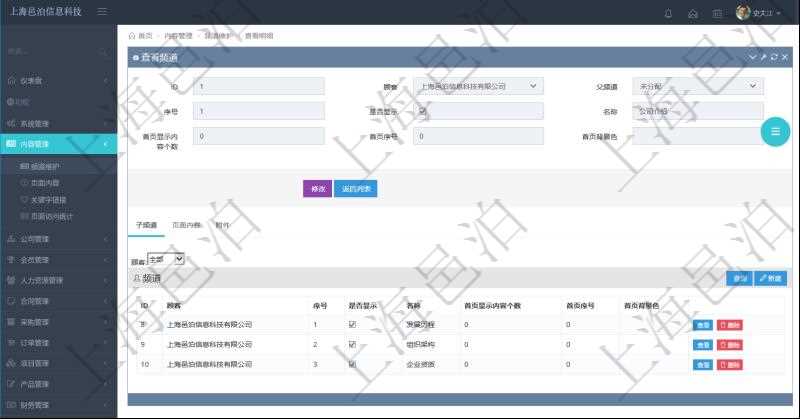This screenshot has width=800, height=419.
Task: Collapse the 查看频道 panel using chevron icon
Action: coord(753,58)
